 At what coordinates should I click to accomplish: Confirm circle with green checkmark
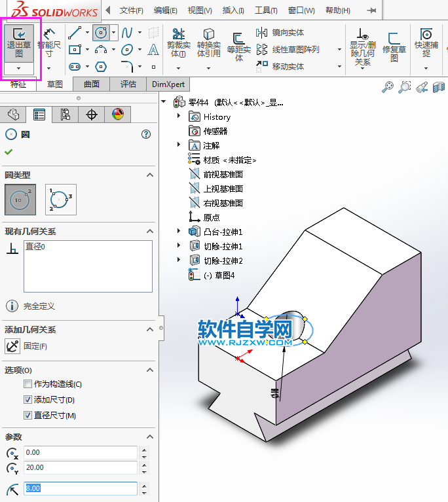(x=9, y=152)
